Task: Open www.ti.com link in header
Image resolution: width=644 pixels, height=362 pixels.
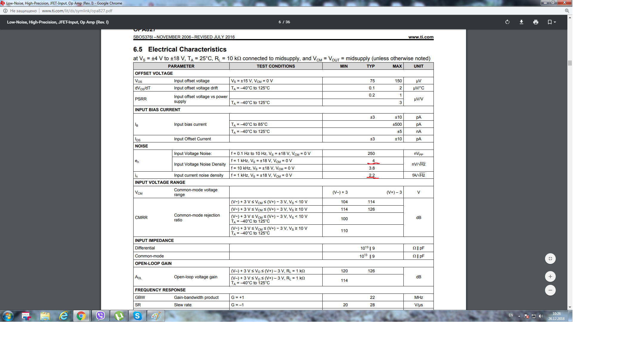Action: [x=421, y=37]
